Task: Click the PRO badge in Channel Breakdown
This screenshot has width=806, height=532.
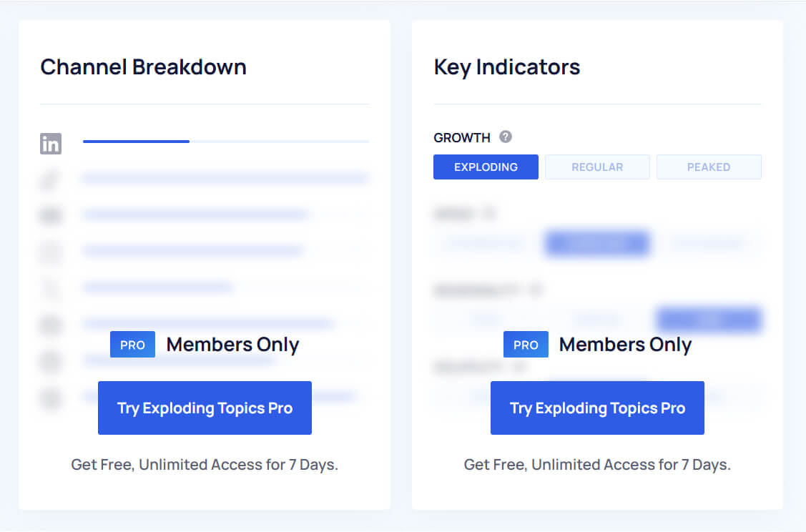Action: click(x=132, y=345)
